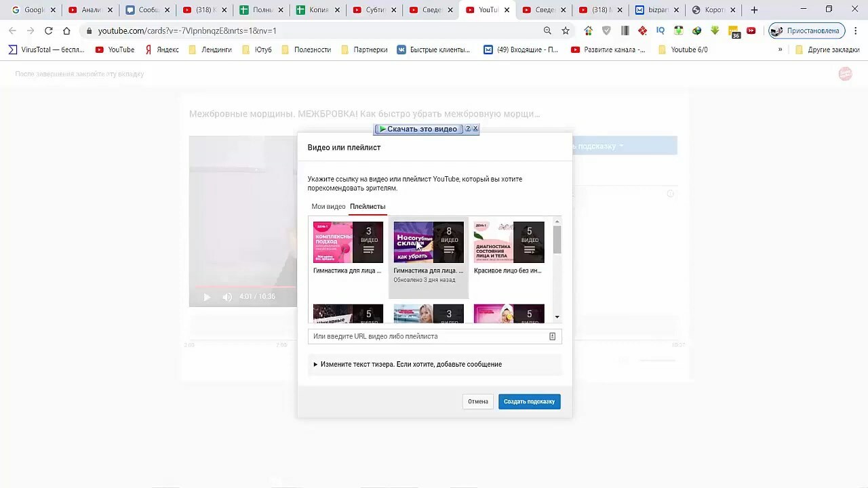Image resolution: width=868 pixels, height=488 pixels.
Task: Open the gray striped extension icon
Action: click(x=625, y=30)
